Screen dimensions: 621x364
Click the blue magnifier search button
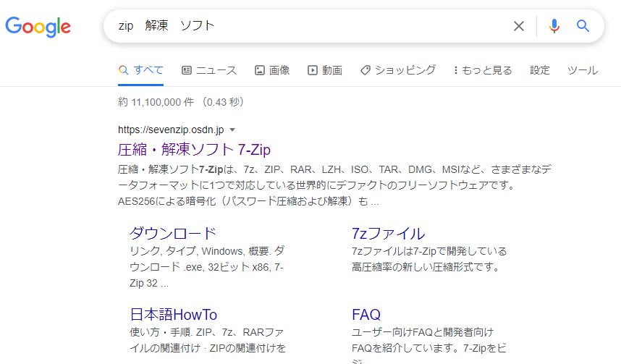click(x=583, y=26)
